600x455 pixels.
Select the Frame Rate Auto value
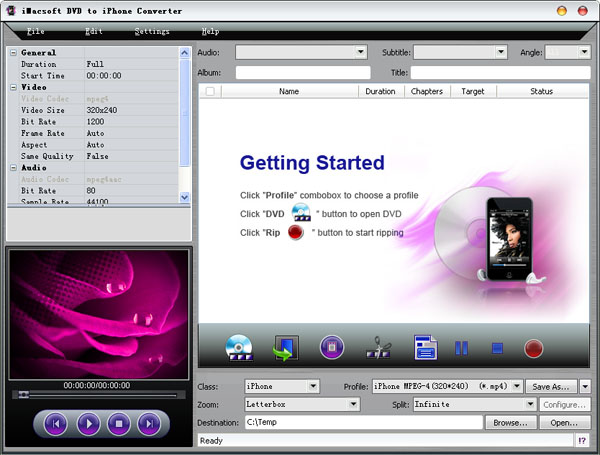131,133
